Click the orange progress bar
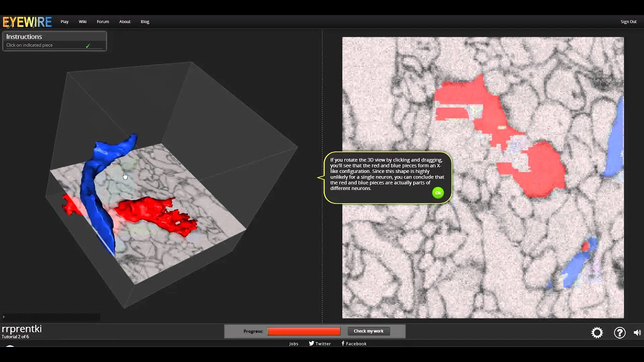Viewport: 644px width, 362px height. (304, 331)
